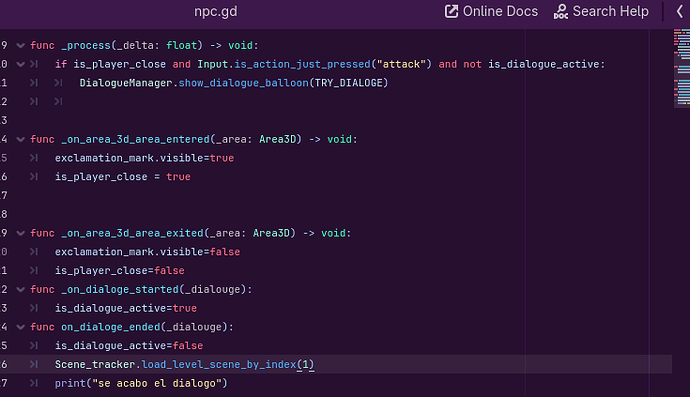690x397 pixels.
Task: Click is_action_just_pressed in the if statement
Action: tap(302, 64)
